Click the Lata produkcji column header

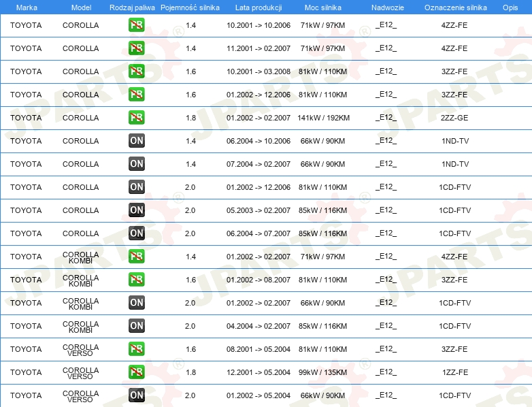click(259, 7)
